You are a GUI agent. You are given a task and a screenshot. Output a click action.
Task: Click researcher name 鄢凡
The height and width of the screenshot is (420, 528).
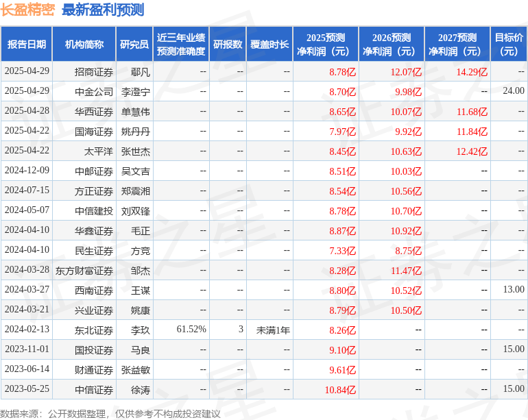pos(141,72)
